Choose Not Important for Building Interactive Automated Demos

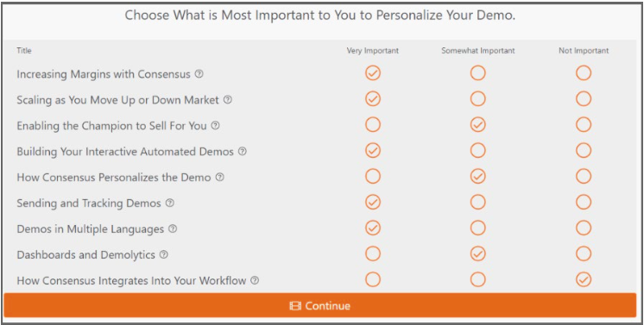tap(584, 151)
